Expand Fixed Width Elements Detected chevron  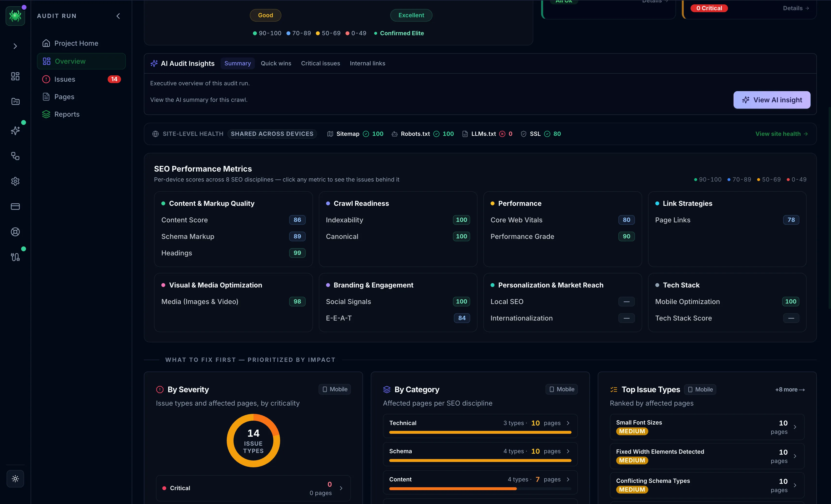(x=795, y=456)
